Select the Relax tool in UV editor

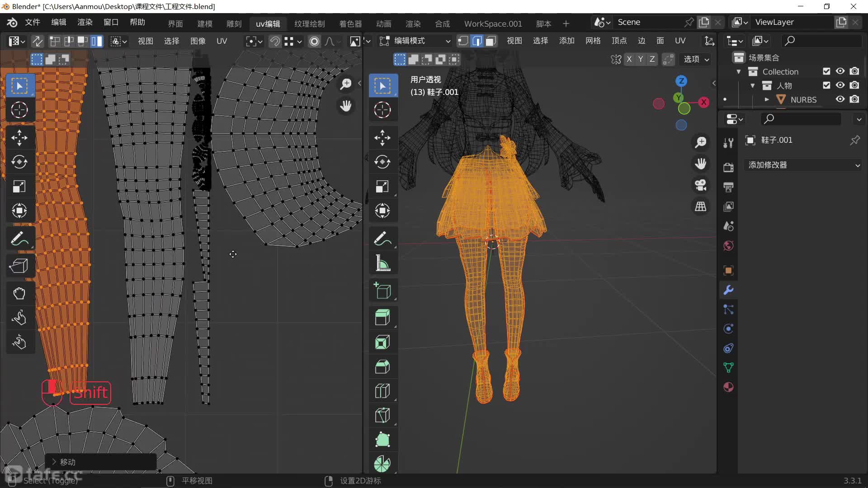(19, 318)
